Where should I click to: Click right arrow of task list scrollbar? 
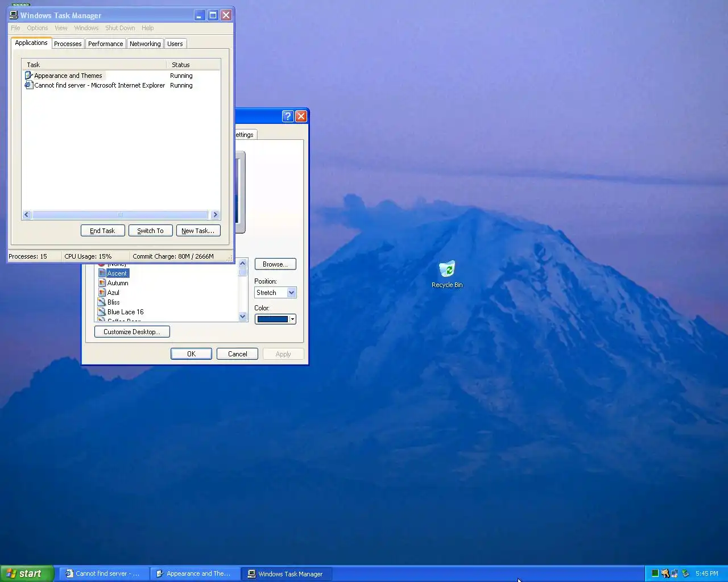pos(215,214)
